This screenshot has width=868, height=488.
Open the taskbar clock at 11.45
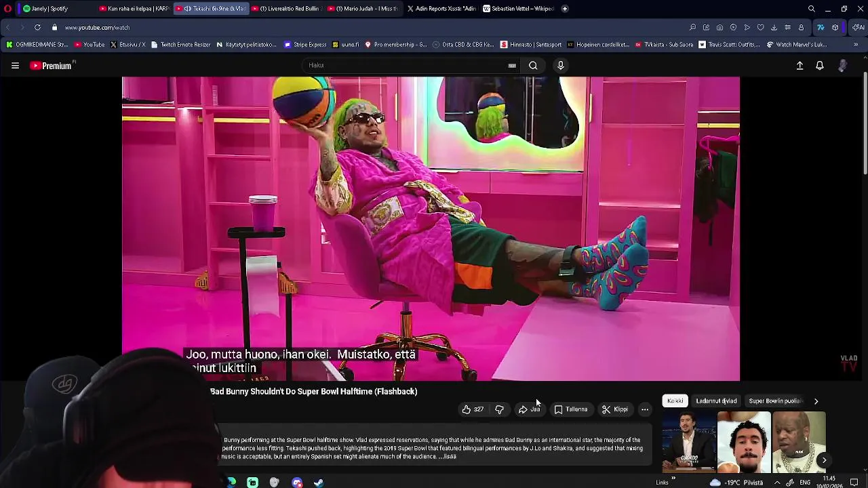click(829, 483)
